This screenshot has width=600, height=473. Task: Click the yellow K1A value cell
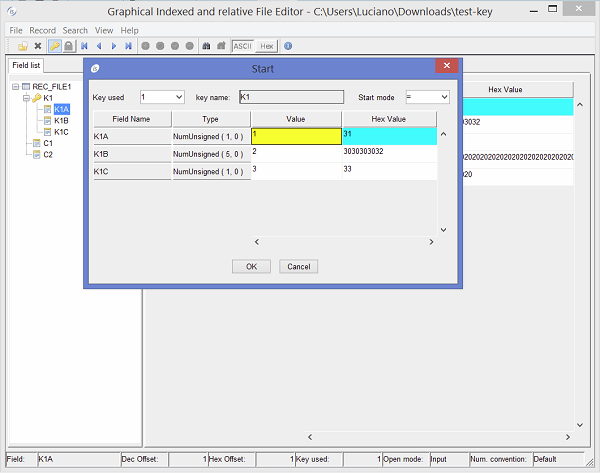(x=295, y=135)
